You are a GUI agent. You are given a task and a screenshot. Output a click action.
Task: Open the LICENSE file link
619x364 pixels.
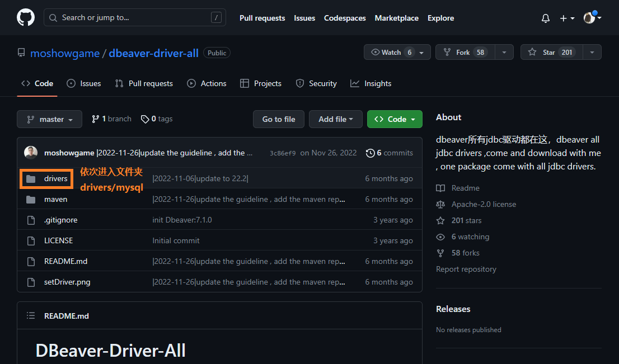click(58, 240)
